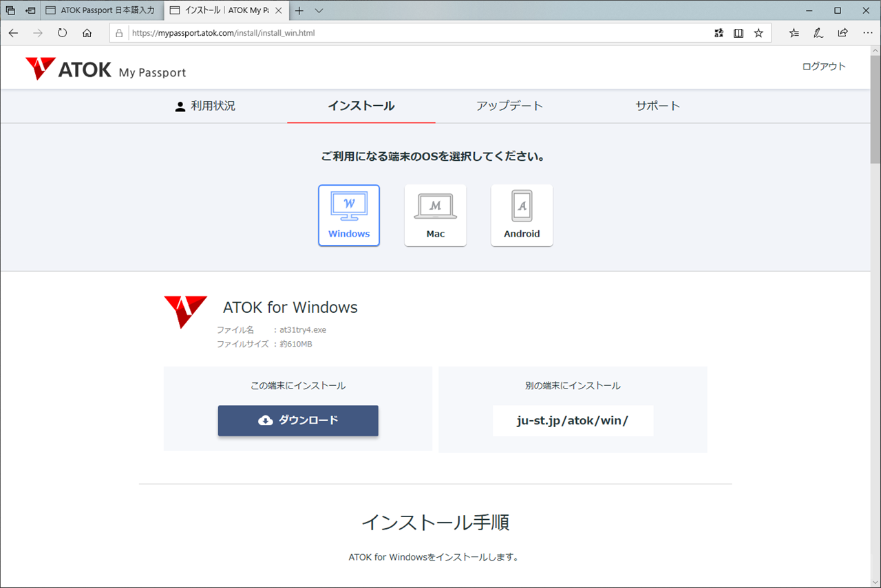Click the インストール手順 heading

coord(436,523)
